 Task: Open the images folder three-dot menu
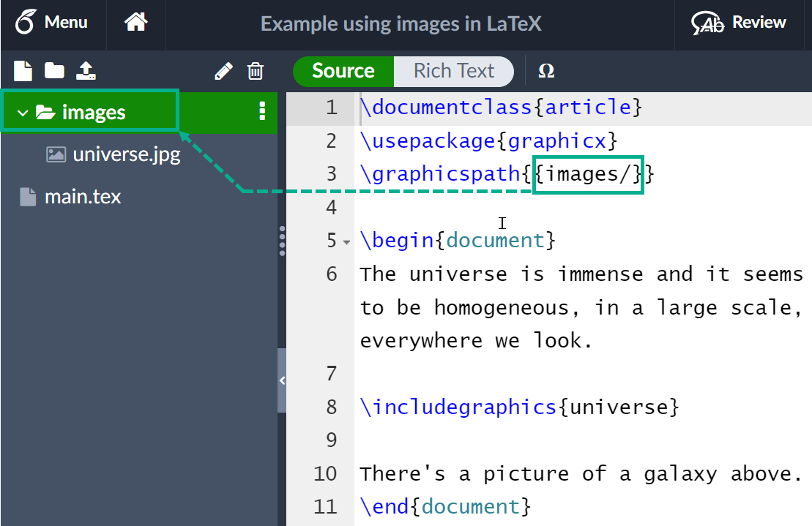262,111
